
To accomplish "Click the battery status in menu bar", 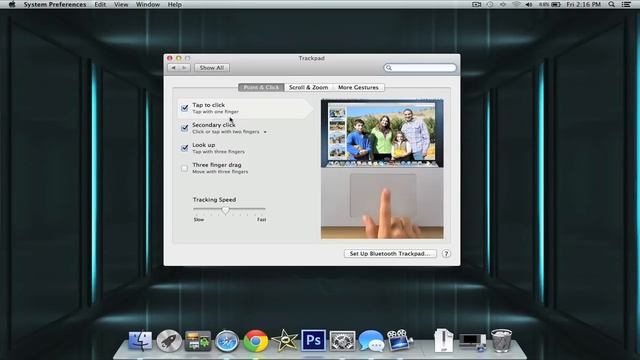I will (549, 4).
